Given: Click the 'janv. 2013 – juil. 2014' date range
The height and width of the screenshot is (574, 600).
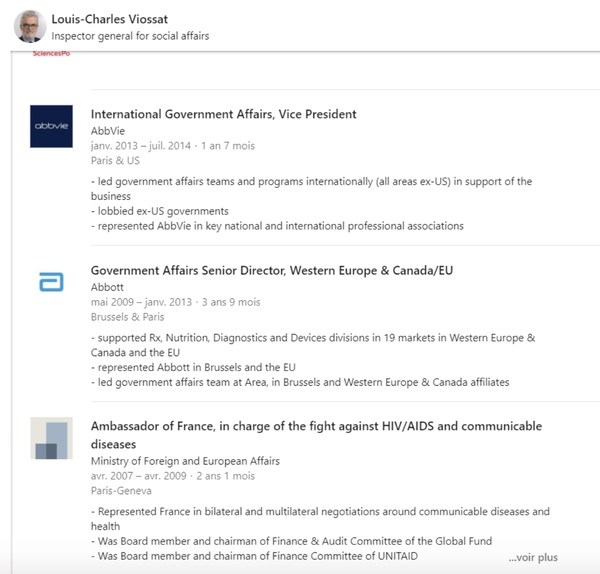Looking at the screenshot, I should pyautogui.click(x=140, y=146).
